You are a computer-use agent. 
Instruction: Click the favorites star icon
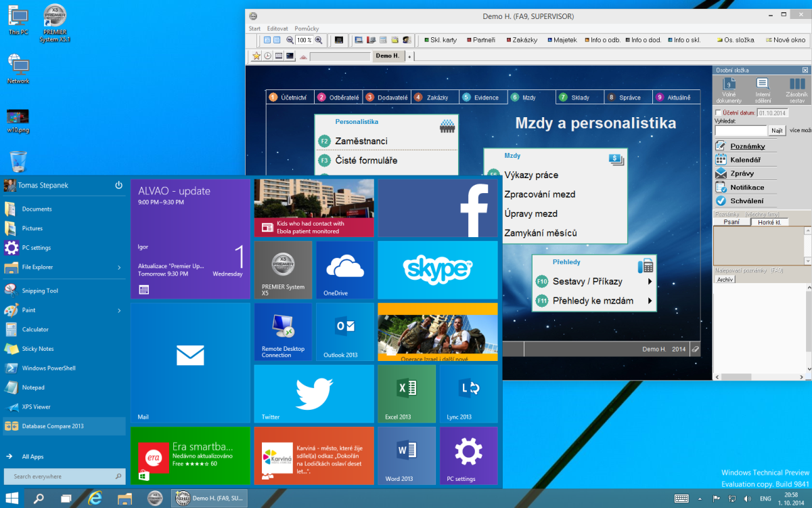coord(256,56)
